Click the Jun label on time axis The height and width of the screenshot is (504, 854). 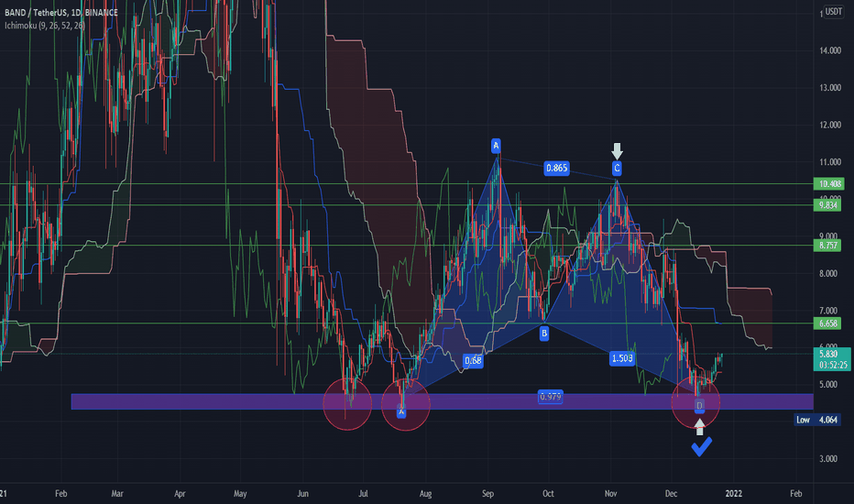point(302,494)
